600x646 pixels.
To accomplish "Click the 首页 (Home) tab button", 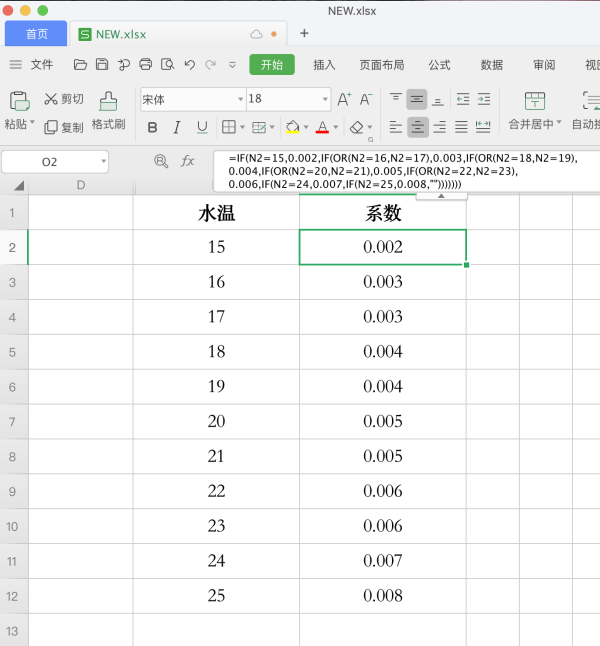I will 36,34.
